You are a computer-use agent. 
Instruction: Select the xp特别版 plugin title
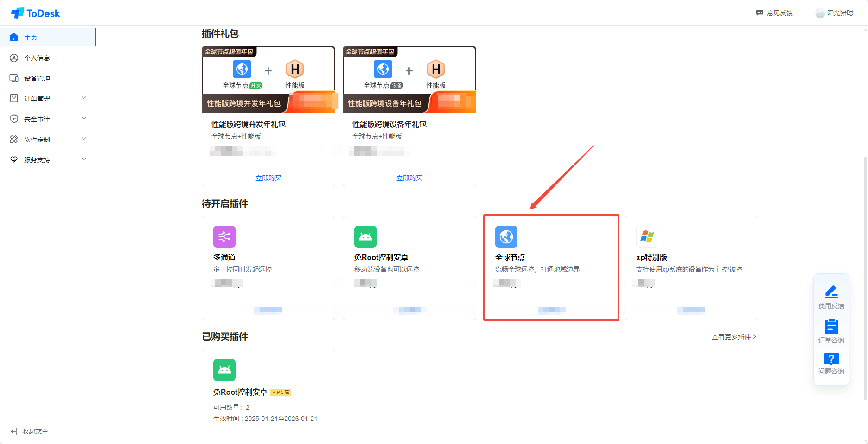pos(651,257)
